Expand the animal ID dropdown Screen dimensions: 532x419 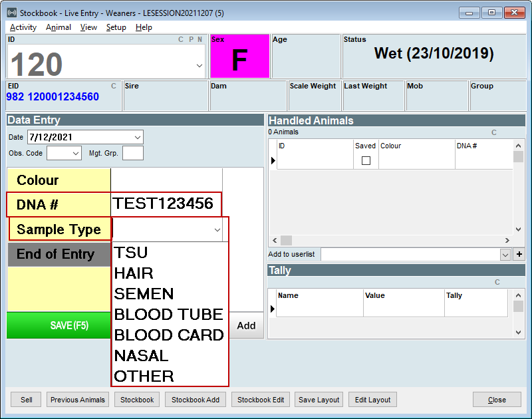[199, 65]
